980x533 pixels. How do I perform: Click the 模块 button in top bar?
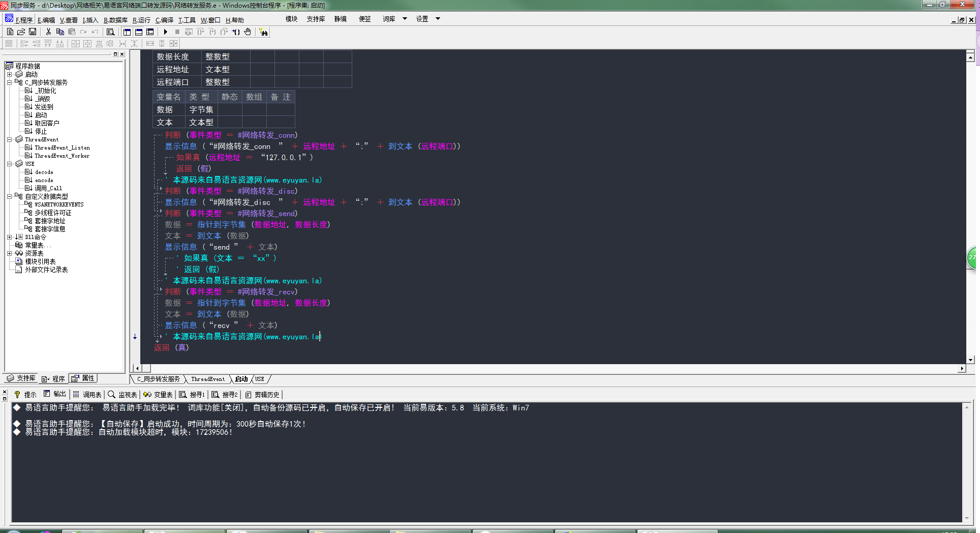(x=292, y=19)
